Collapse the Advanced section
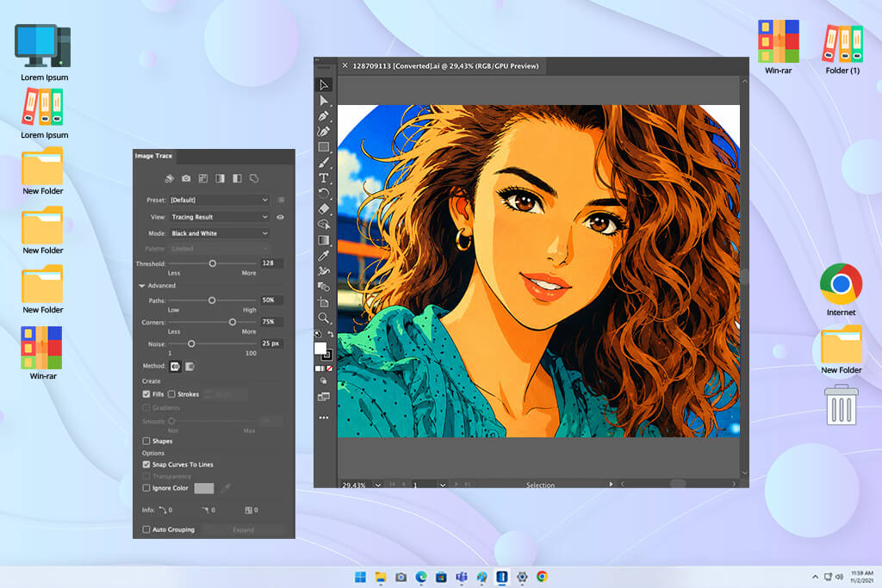 point(142,286)
